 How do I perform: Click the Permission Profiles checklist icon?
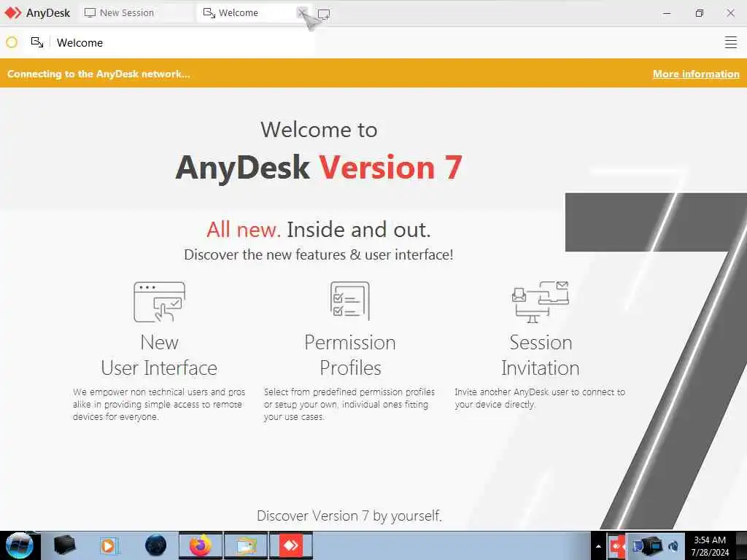(x=349, y=300)
